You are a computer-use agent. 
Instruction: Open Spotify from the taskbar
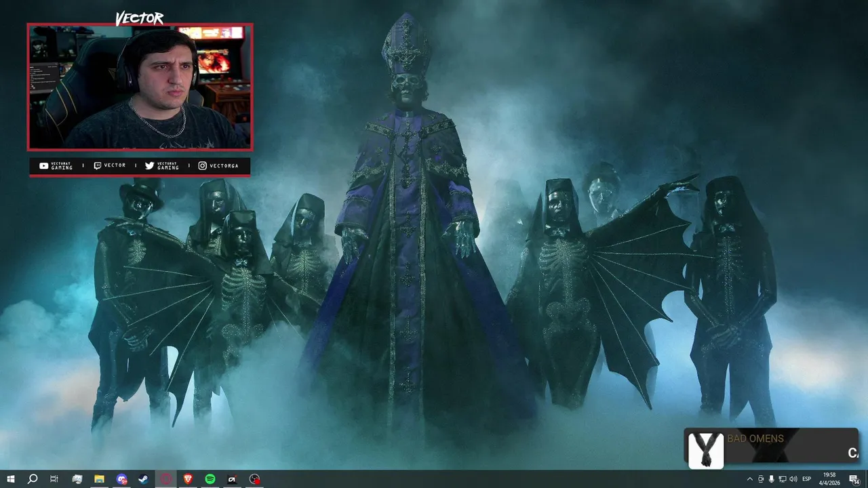click(x=210, y=479)
